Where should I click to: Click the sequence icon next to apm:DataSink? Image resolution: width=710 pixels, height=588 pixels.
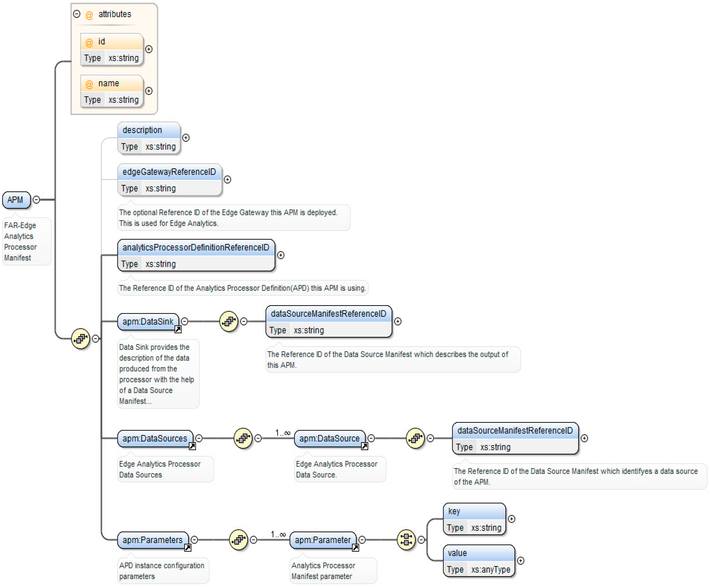pyautogui.click(x=229, y=321)
